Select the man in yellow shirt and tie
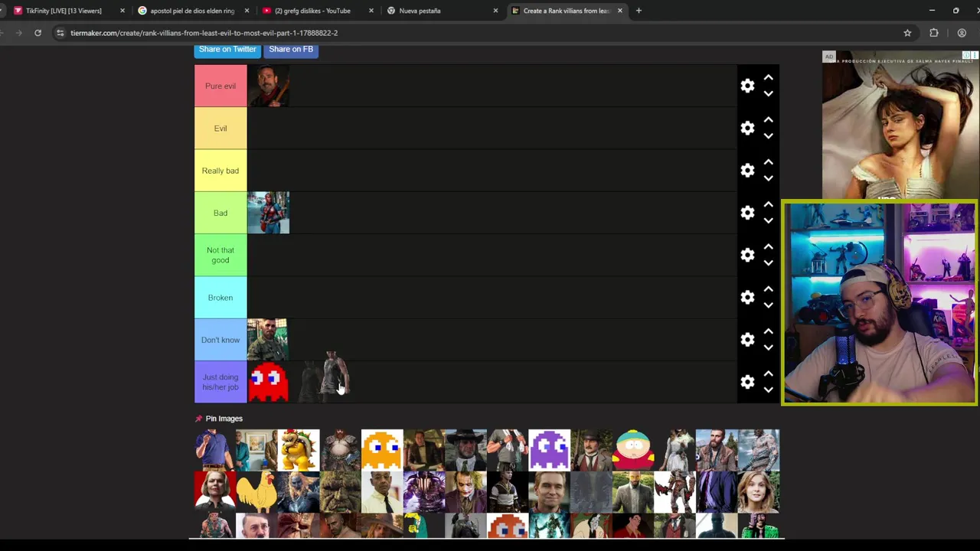This screenshot has width=980, height=551. tap(382, 492)
